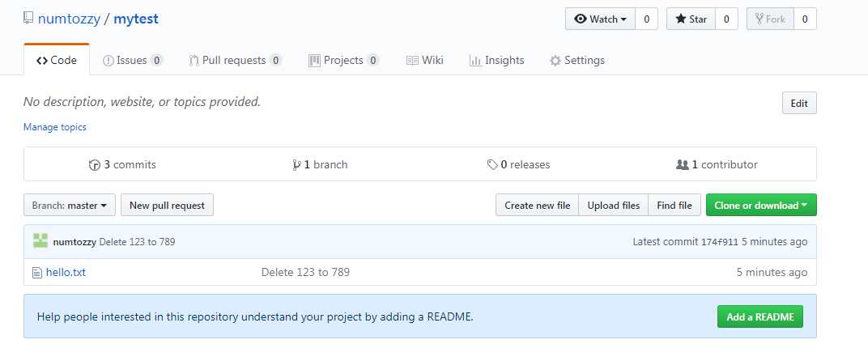Screen dimensions: 868x361
Task: View the 3 commits history
Action: [x=122, y=164]
